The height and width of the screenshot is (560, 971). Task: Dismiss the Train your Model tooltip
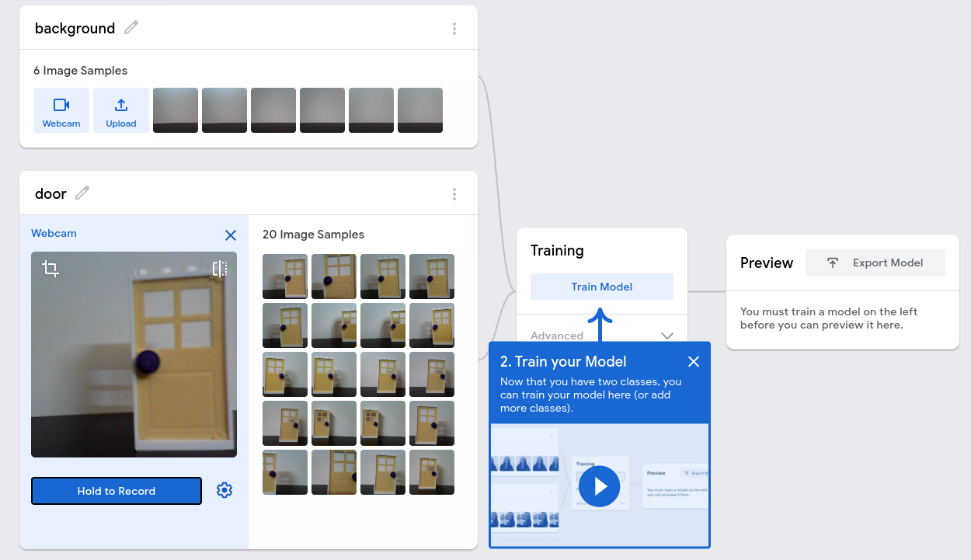[x=694, y=361]
